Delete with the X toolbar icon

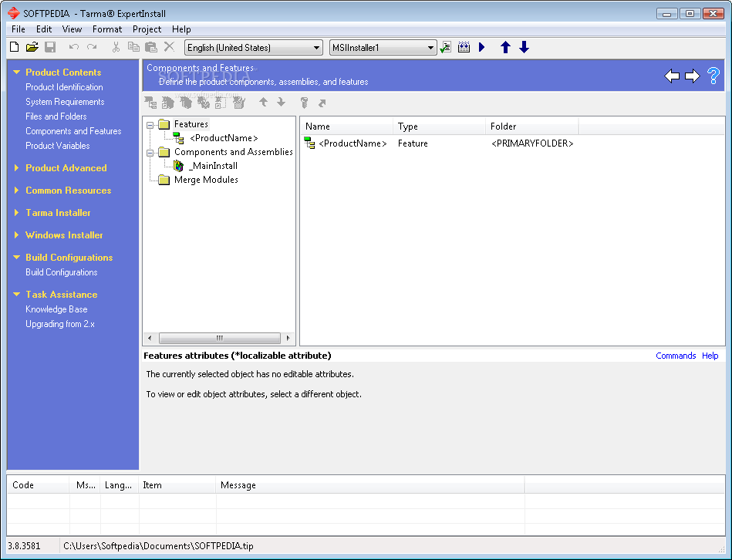pos(169,46)
